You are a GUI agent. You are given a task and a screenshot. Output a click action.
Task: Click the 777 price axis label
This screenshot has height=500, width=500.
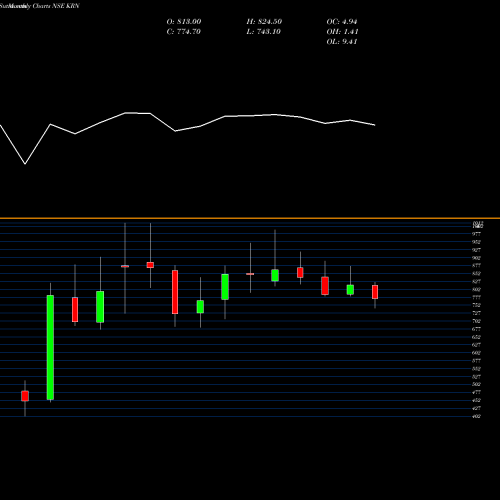point(476,297)
